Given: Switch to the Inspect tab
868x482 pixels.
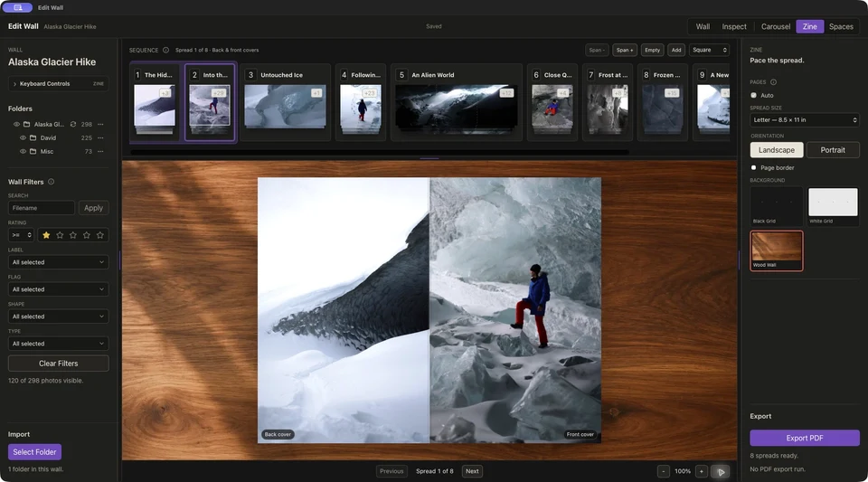Looking at the screenshot, I should click(x=734, y=26).
